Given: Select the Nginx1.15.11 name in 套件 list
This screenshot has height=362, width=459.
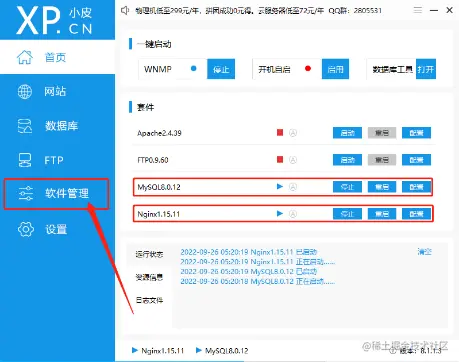Looking at the screenshot, I should (x=159, y=214).
